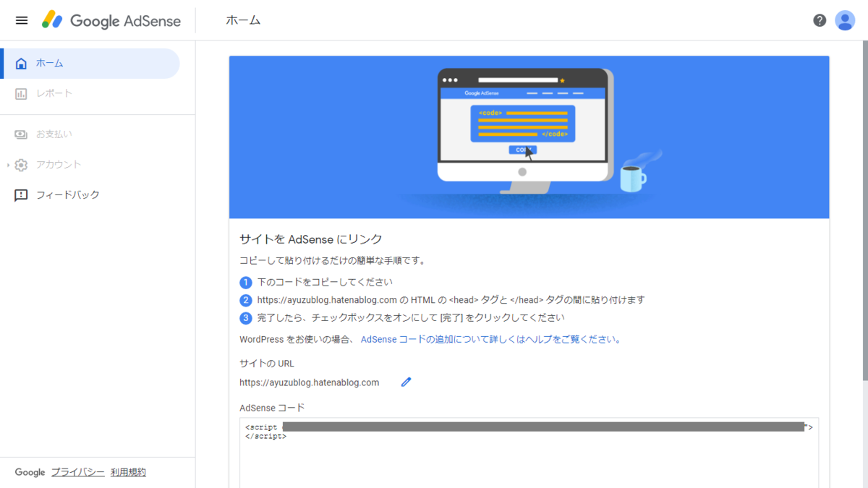The width and height of the screenshot is (868, 488).
Task: Click the お支払い payment icon
Action: click(x=21, y=134)
